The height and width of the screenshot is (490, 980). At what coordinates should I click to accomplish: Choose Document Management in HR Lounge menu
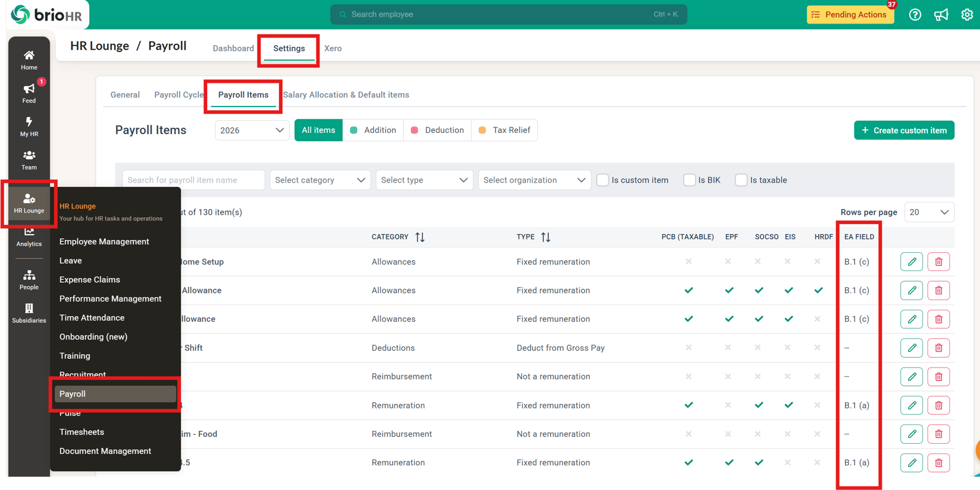(x=105, y=451)
